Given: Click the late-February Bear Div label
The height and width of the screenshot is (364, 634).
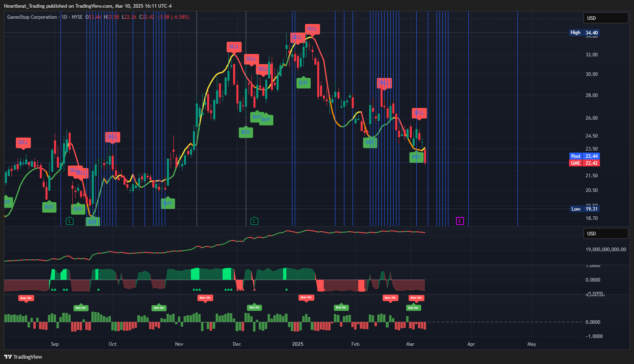Looking at the screenshot, I should coord(390,298).
